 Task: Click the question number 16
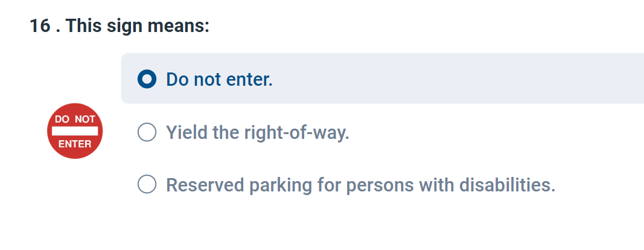40,27
